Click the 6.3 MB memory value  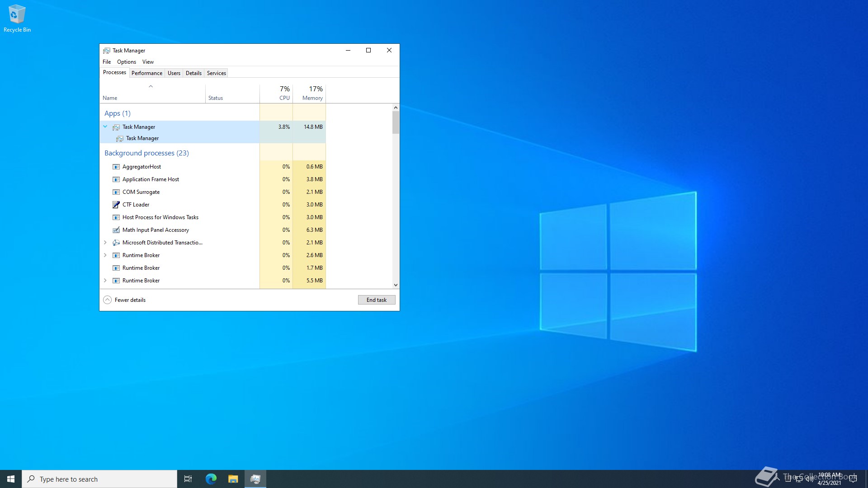[315, 230]
